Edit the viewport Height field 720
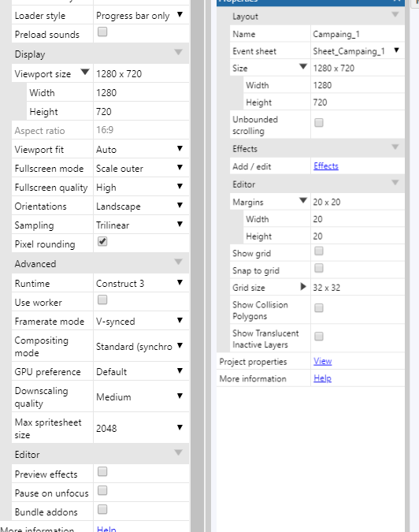The image size is (419, 532). click(x=141, y=112)
